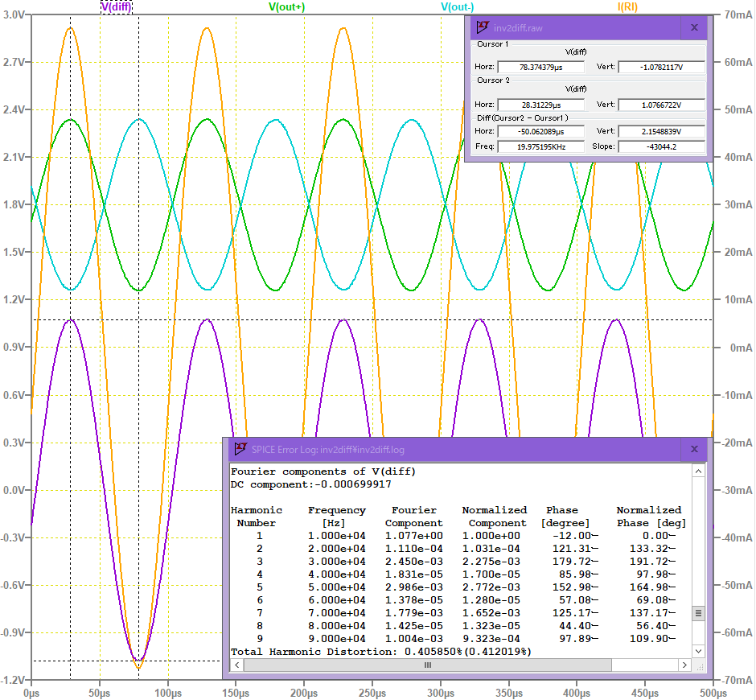Click the vertical scrollbar thumb in error log

(x=698, y=613)
